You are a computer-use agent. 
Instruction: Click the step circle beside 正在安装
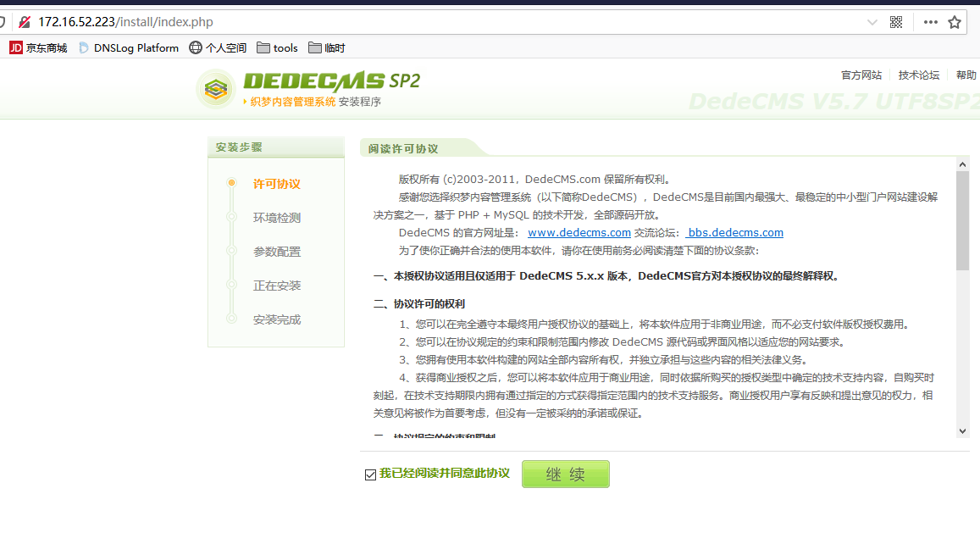click(231, 285)
